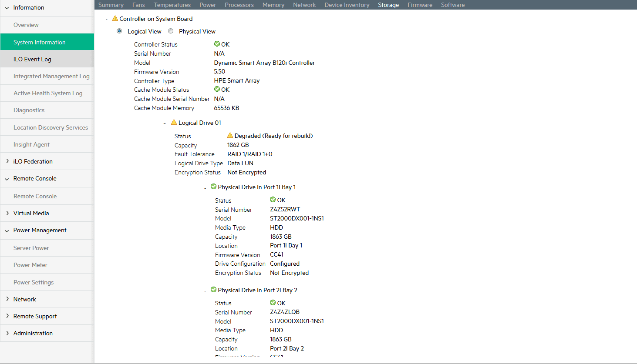This screenshot has width=637, height=364.
Task: Open the Device Inventory tab
Action: 347,5
